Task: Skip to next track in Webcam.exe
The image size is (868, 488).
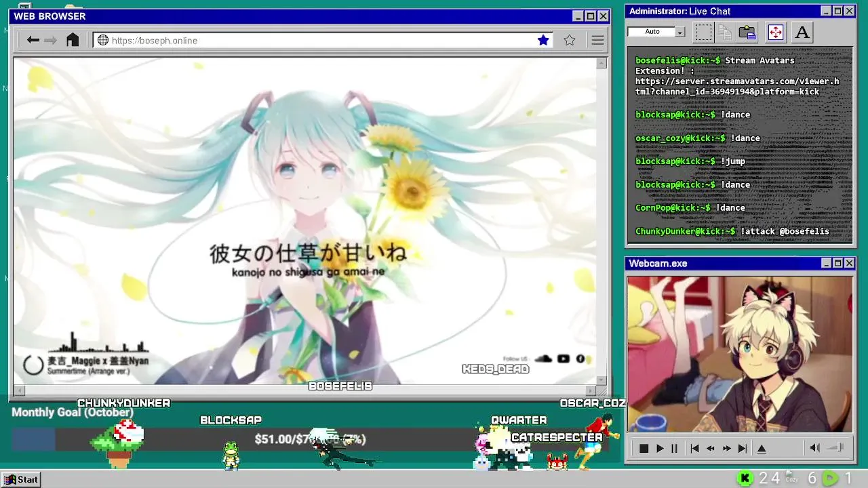Action: click(x=743, y=448)
